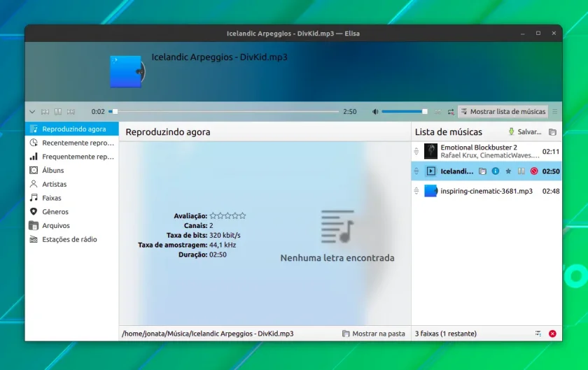Click the 02:48 duration value
This screenshot has width=588, height=370.
click(x=551, y=191)
